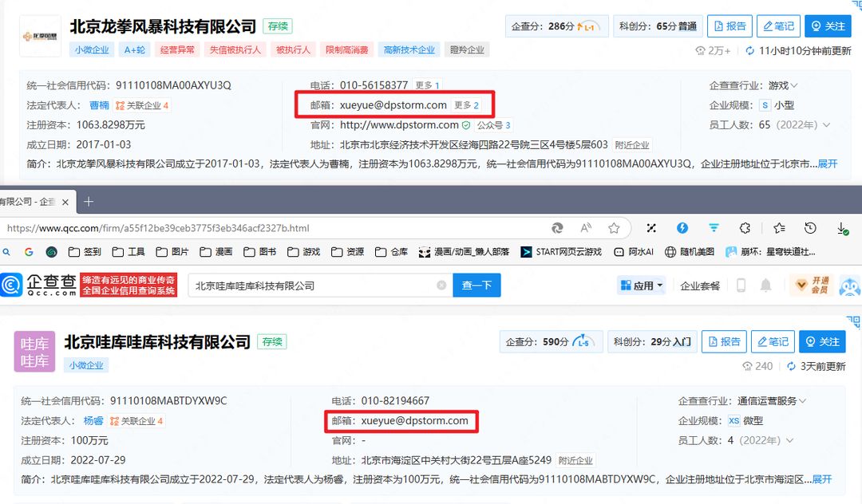The height and width of the screenshot is (504, 862).
Task: Open the 仓库 bookmark folder
Action: [x=391, y=251]
